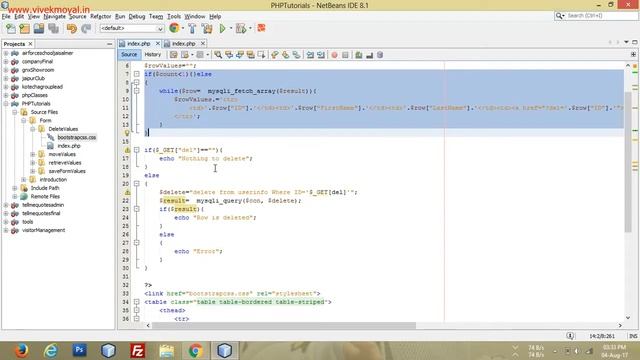This screenshot has height=360, width=640.
Task: Click the New Project toolbar icon
Action: pyautogui.click(x=24, y=28)
